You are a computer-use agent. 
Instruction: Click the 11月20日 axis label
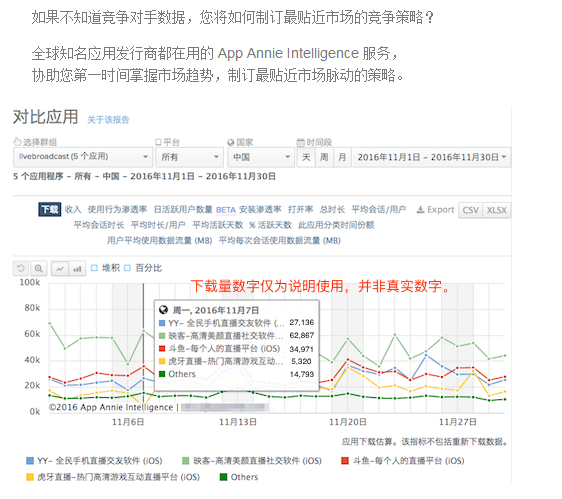tap(348, 422)
